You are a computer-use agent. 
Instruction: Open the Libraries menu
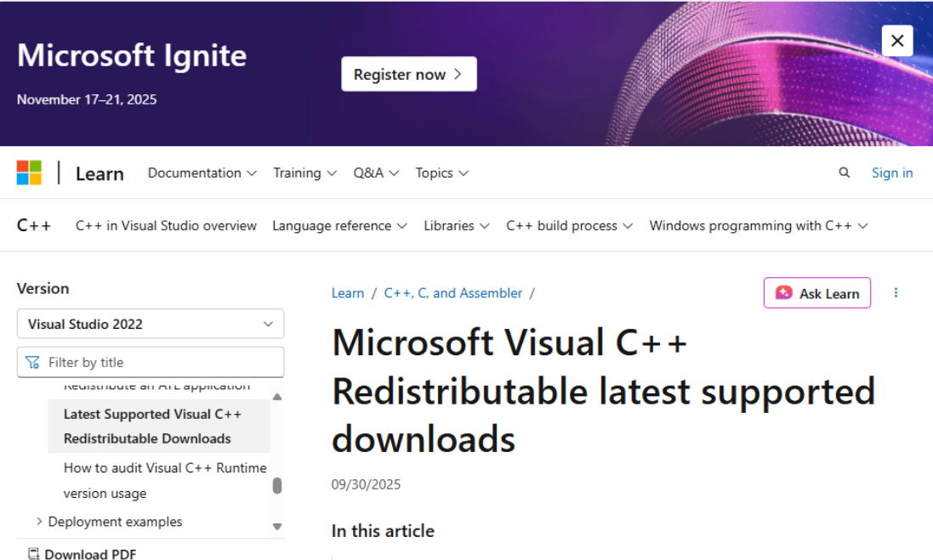pos(457,226)
